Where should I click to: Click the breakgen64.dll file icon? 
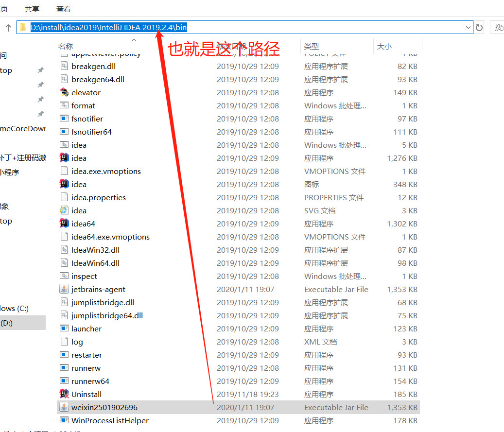64,79
